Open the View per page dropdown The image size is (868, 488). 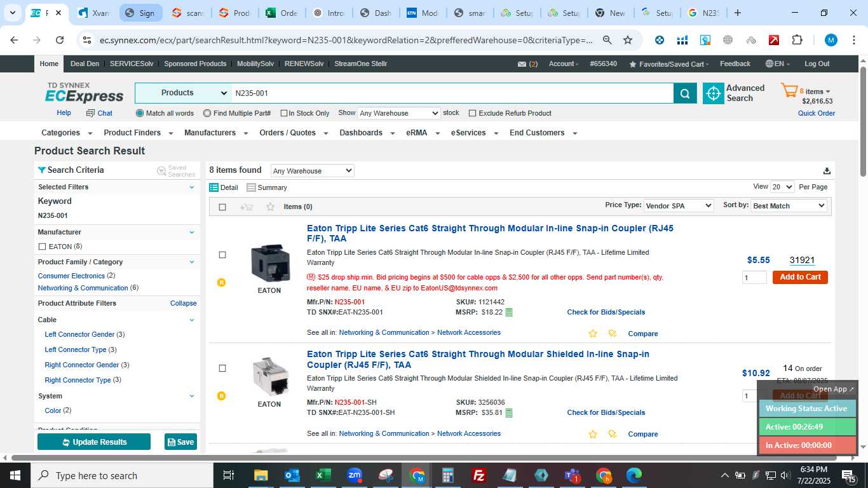[782, 187]
